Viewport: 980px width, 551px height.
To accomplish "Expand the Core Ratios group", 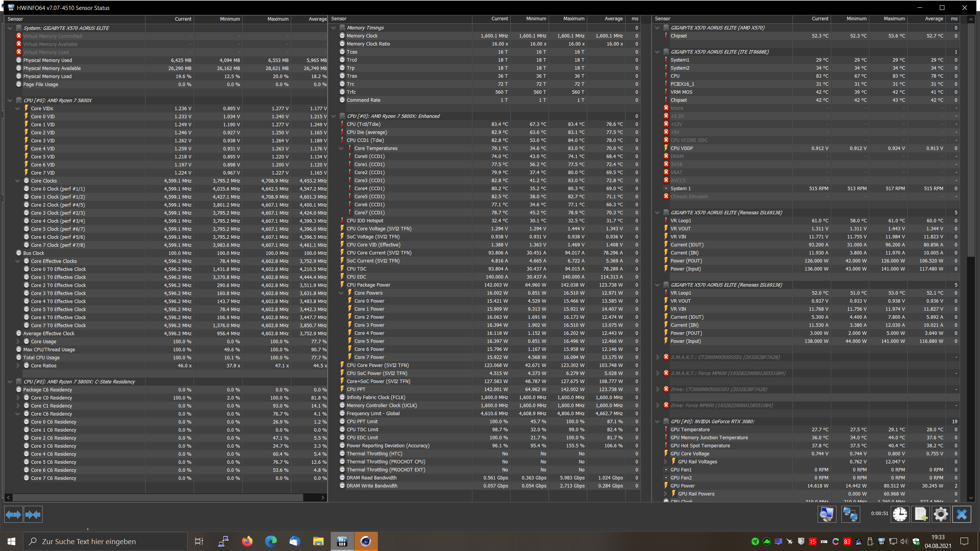I will pos(18,365).
